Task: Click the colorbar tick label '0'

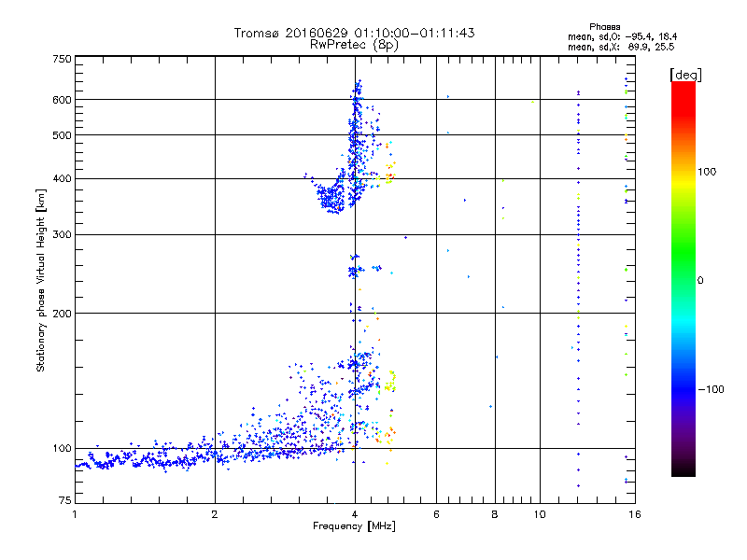Action: 700,281
